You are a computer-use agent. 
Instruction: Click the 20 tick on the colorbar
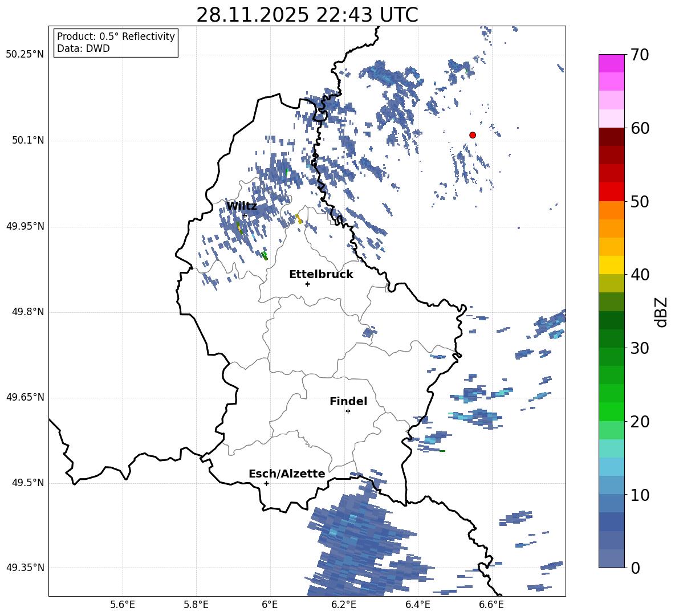click(639, 422)
